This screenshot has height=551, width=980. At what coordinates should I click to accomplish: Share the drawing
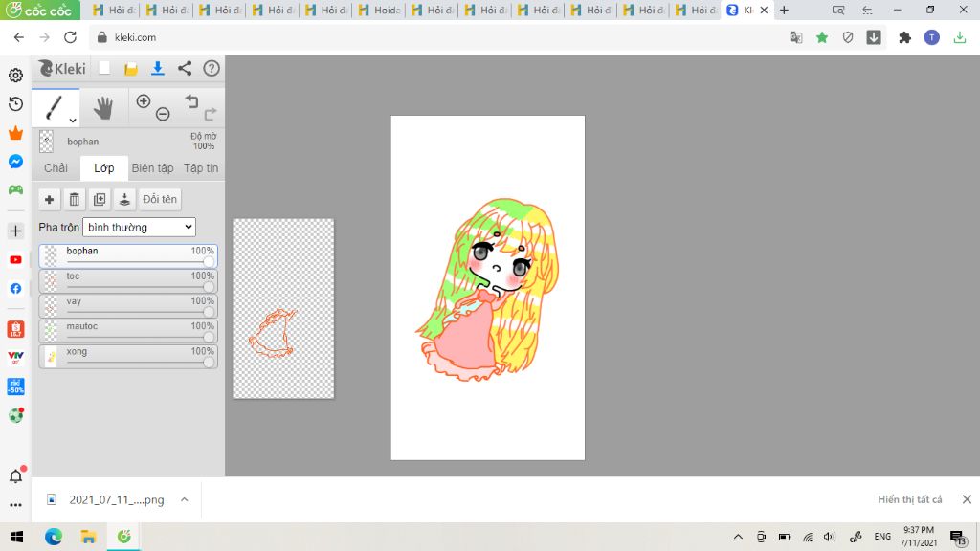[x=185, y=68]
